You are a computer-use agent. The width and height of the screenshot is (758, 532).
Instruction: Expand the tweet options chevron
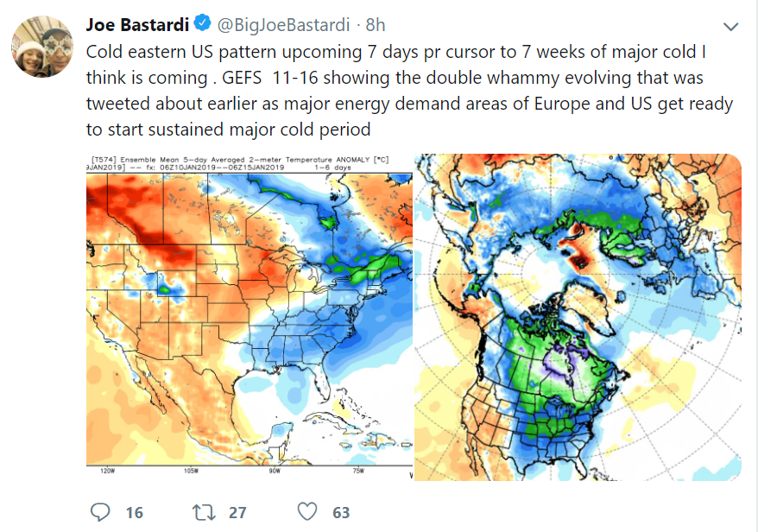[730, 25]
